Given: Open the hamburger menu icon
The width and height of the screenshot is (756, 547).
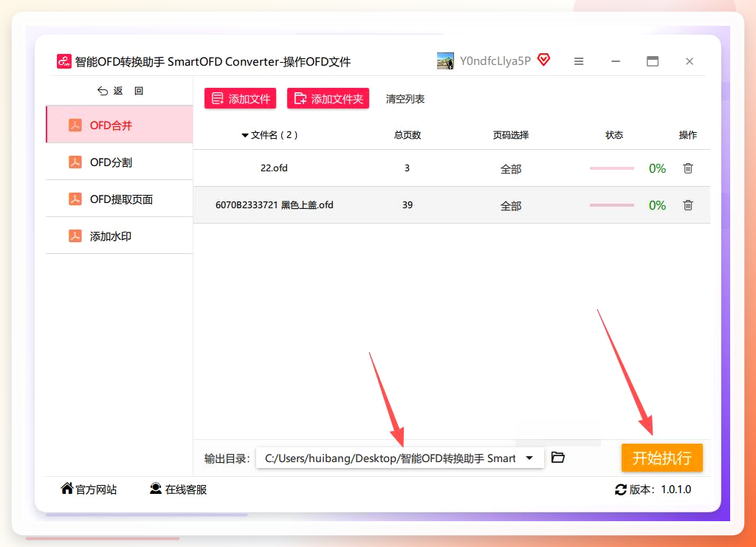Looking at the screenshot, I should (x=579, y=61).
